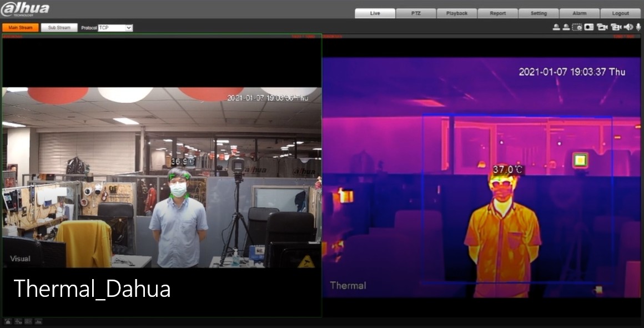Click the second alarm output icon
Image resolution: width=644 pixels, height=328 pixels.
(x=566, y=27)
